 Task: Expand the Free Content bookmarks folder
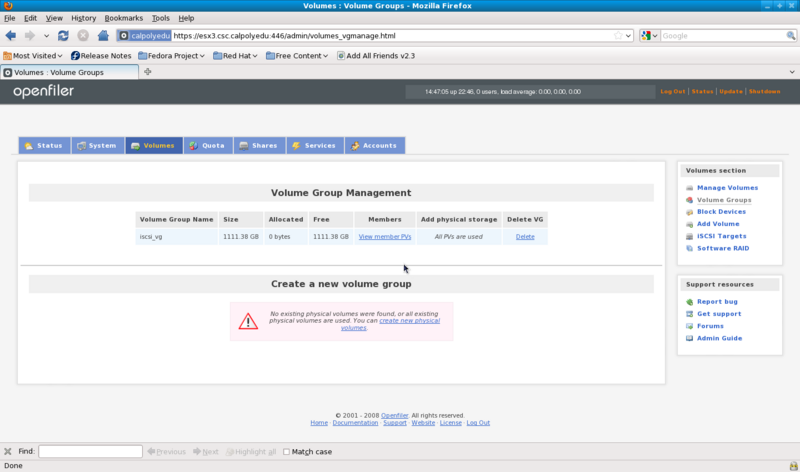coord(297,56)
